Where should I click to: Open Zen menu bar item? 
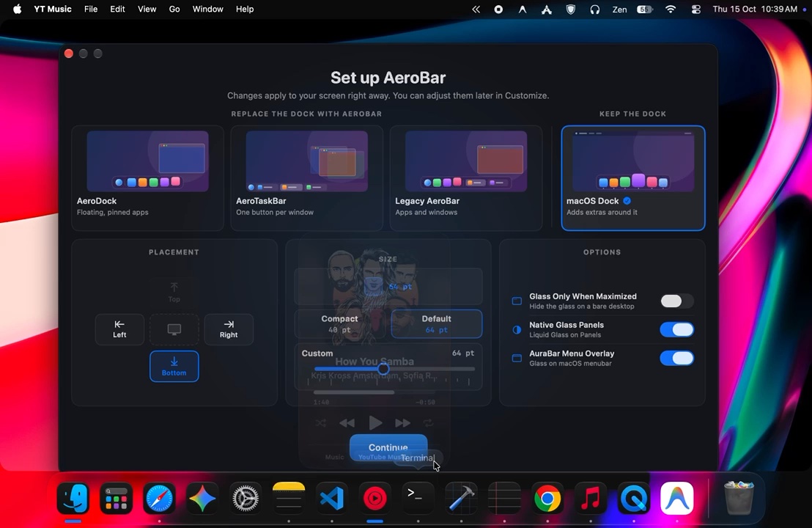pyautogui.click(x=619, y=9)
